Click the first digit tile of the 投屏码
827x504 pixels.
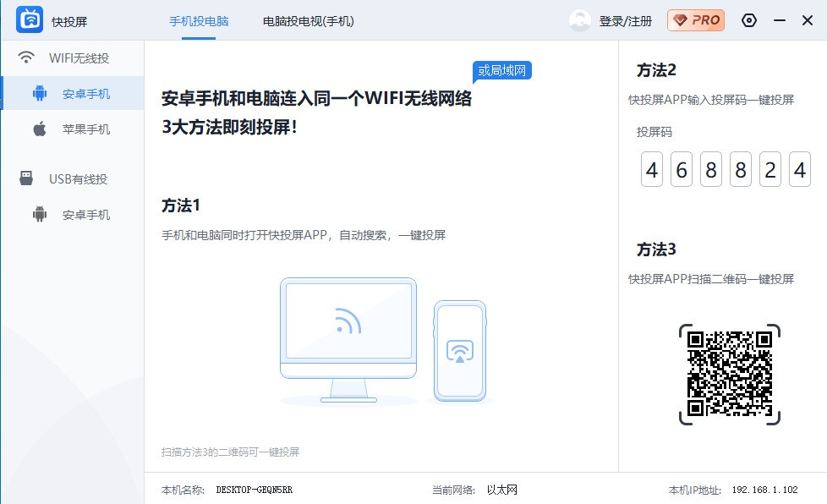click(651, 168)
